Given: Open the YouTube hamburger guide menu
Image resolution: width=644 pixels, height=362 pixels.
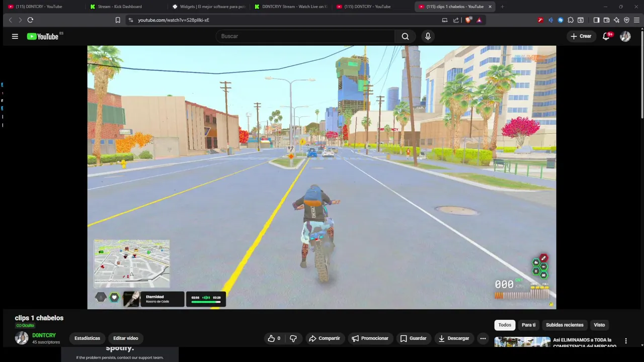Looking at the screenshot, I should pyautogui.click(x=15, y=36).
